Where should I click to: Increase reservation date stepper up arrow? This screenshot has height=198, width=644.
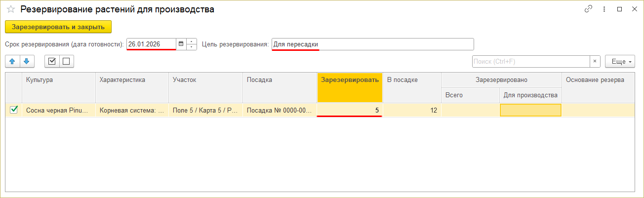(192, 41)
